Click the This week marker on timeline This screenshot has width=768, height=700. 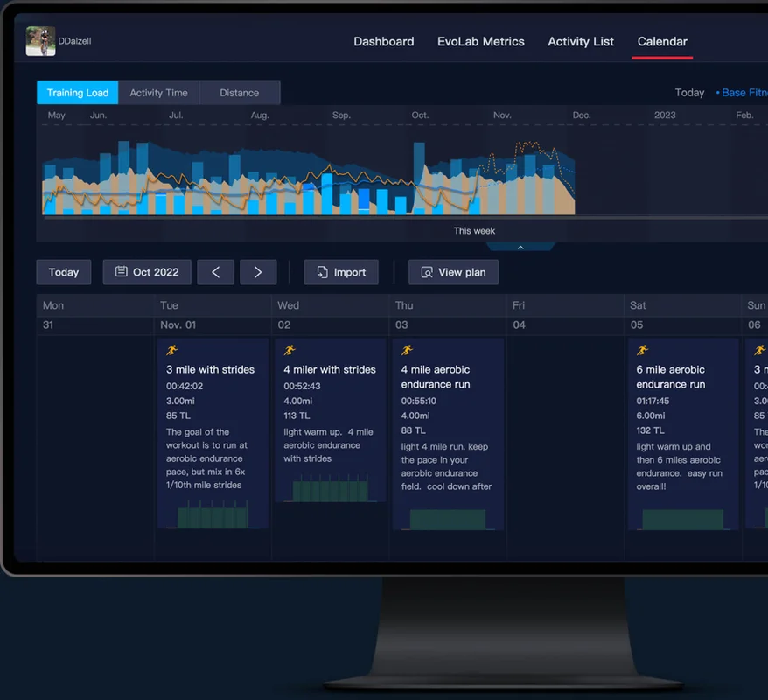(x=474, y=231)
